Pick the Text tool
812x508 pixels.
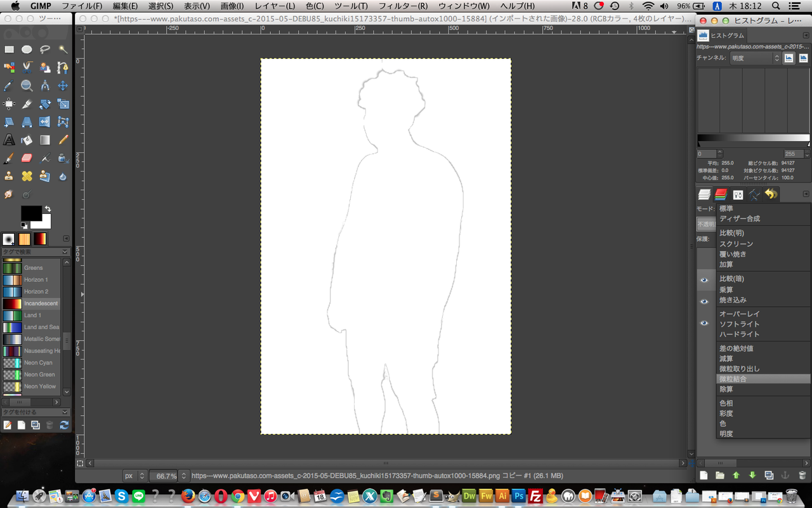9,140
